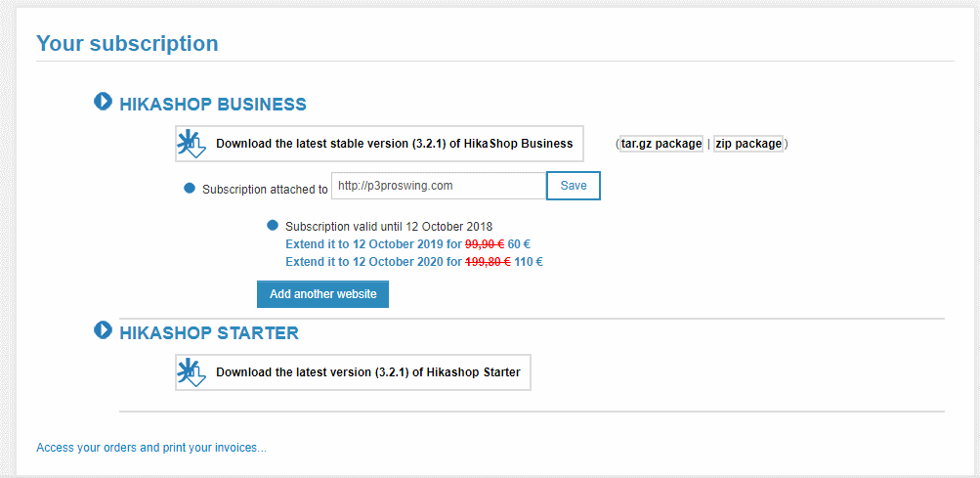The width and height of the screenshot is (980, 478).
Task: Extend subscription to 12 October 2020
Action: coord(413,262)
